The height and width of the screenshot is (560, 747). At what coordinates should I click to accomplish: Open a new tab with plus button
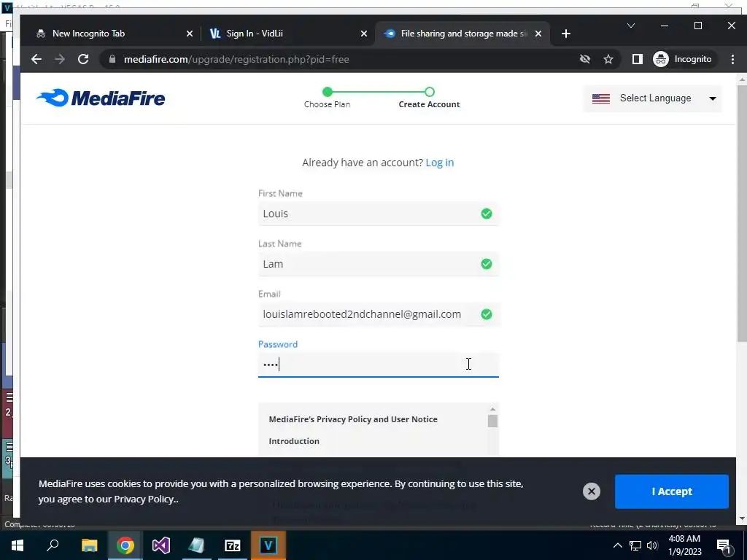(566, 34)
